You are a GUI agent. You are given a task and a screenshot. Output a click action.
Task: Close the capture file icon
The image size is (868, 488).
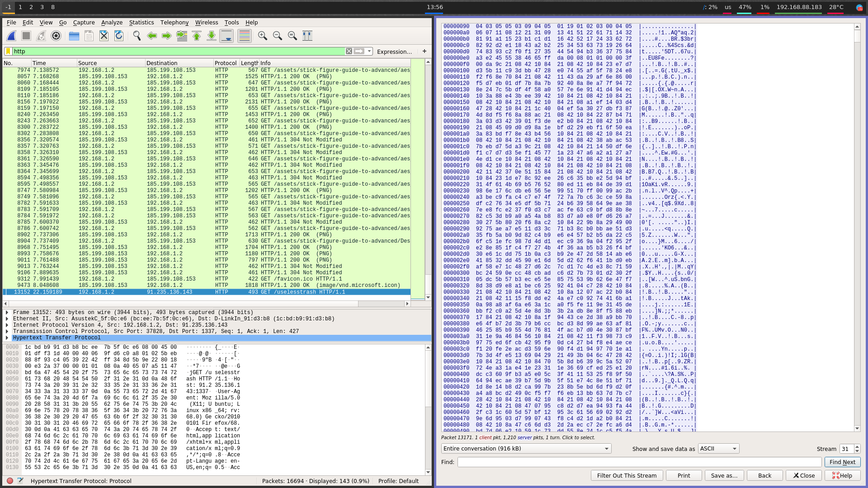[104, 36]
